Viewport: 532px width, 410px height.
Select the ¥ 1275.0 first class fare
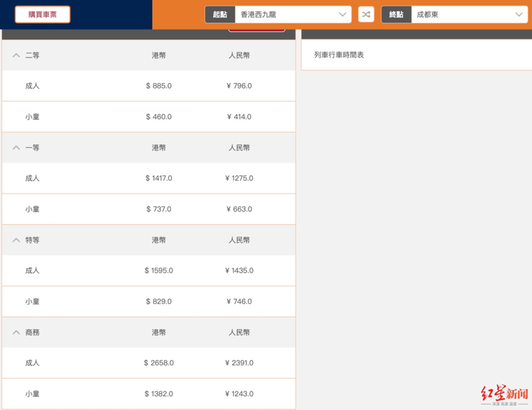coord(239,178)
